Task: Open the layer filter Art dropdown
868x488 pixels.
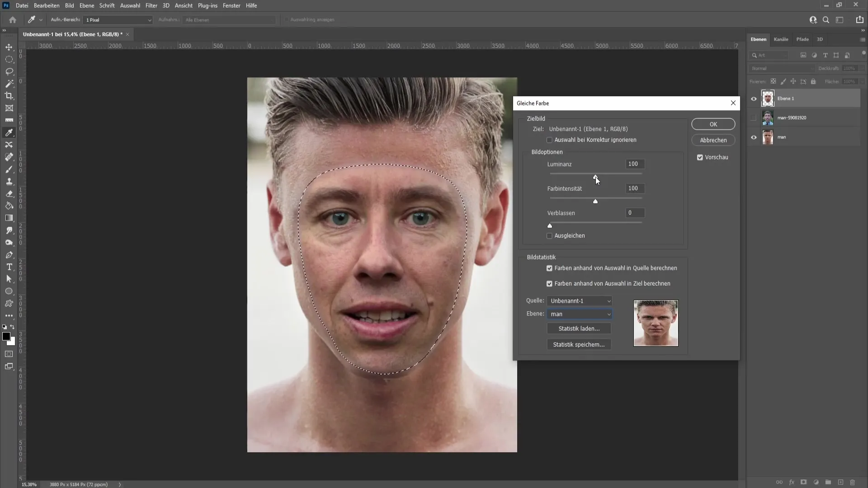Action: click(769, 55)
